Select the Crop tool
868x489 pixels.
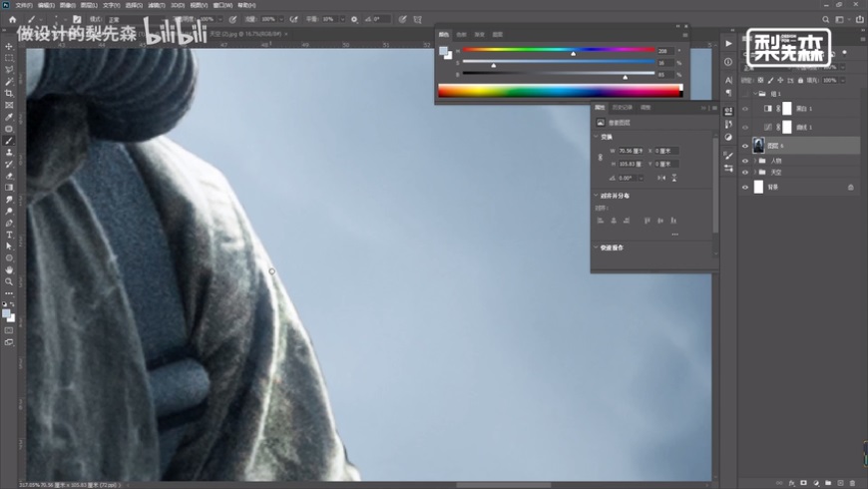point(9,93)
